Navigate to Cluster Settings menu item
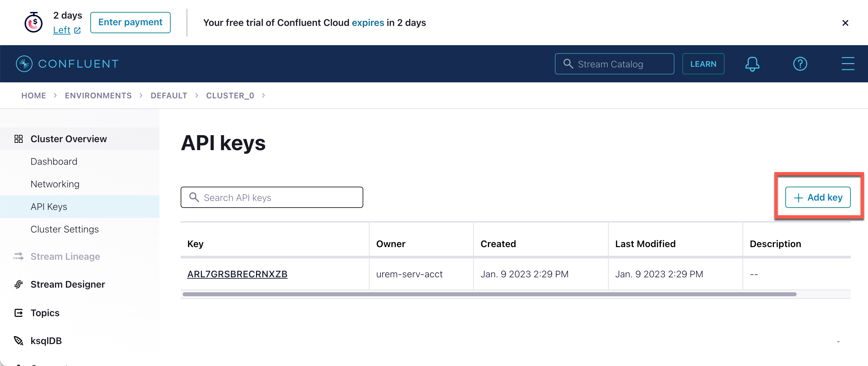The height and width of the screenshot is (366, 868). (x=65, y=229)
